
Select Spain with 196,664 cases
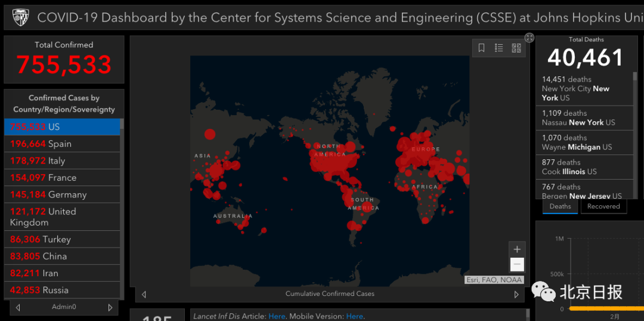click(62, 144)
